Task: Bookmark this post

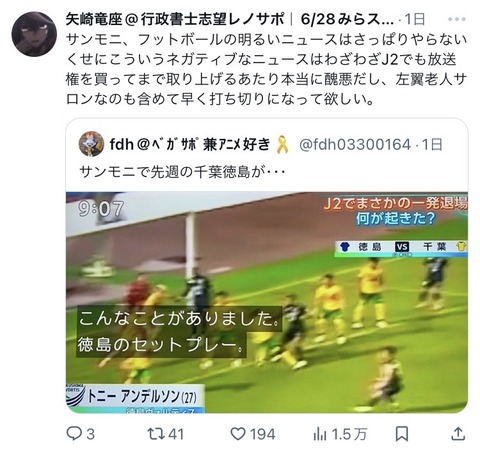Action: [x=402, y=434]
